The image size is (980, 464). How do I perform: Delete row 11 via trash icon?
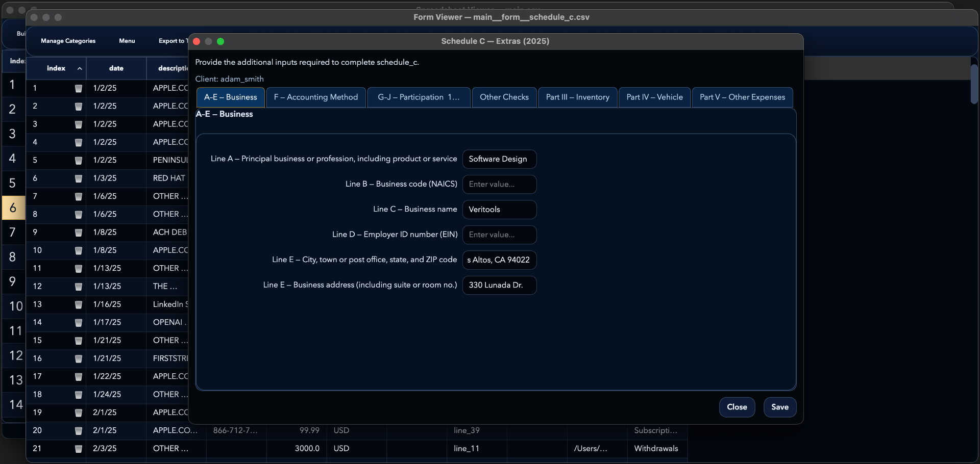coord(79,268)
